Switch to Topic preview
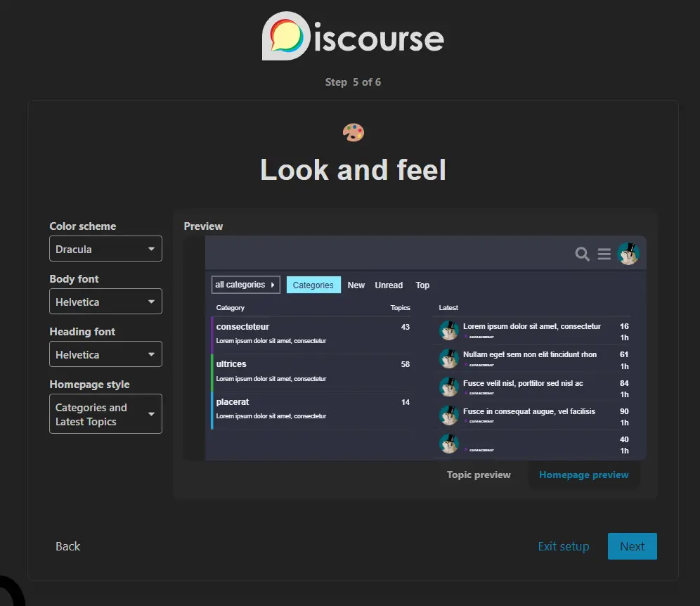 click(479, 475)
